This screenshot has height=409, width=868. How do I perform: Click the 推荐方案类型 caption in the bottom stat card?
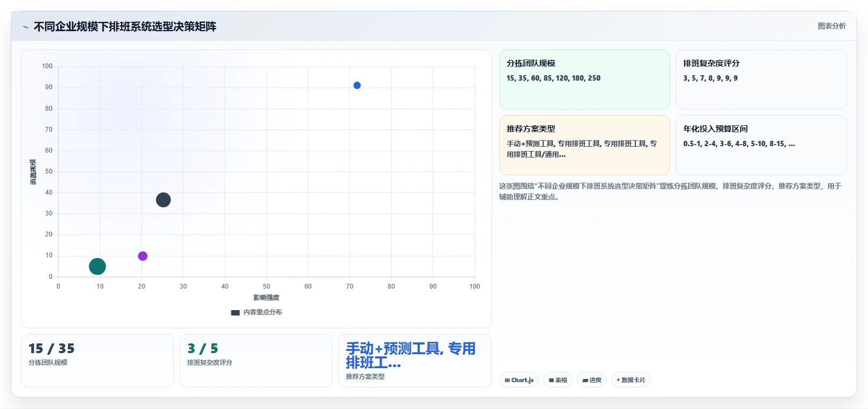pyautogui.click(x=365, y=377)
